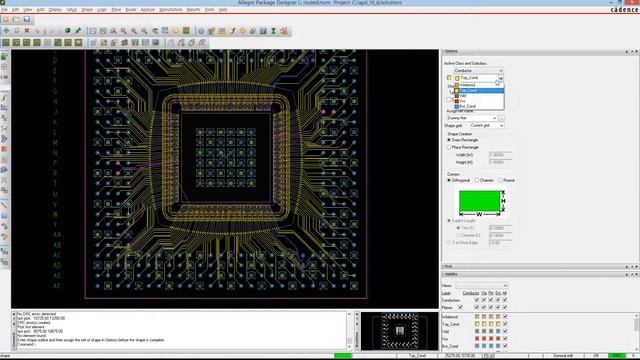Click the Height (H) input field
Image resolution: width=640 pixels, height=360 pixels.
pyautogui.click(x=500, y=162)
